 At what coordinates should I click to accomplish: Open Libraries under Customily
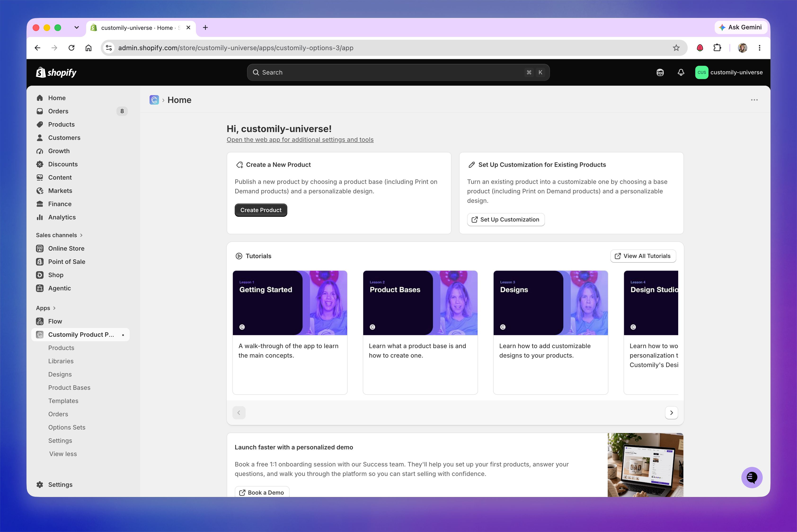pyautogui.click(x=61, y=361)
